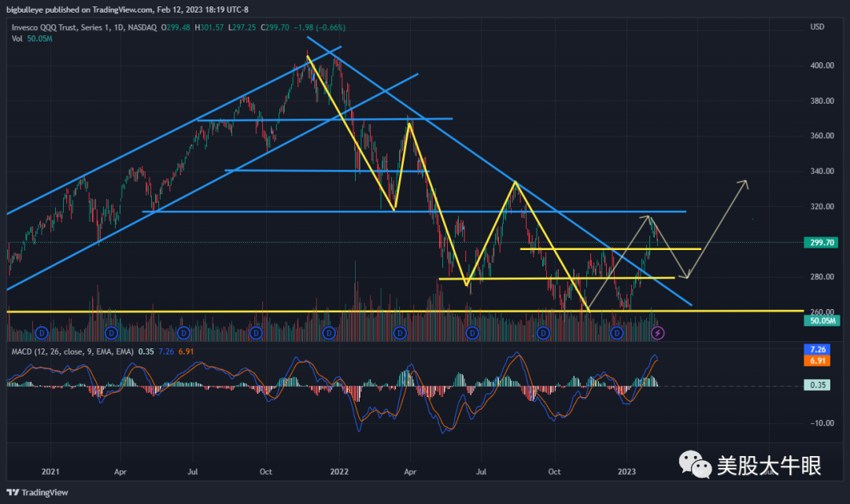Click the Jul label between 2021 and 2022
The height and width of the screenshot is (504, 850).
click(x=193, y=472)
